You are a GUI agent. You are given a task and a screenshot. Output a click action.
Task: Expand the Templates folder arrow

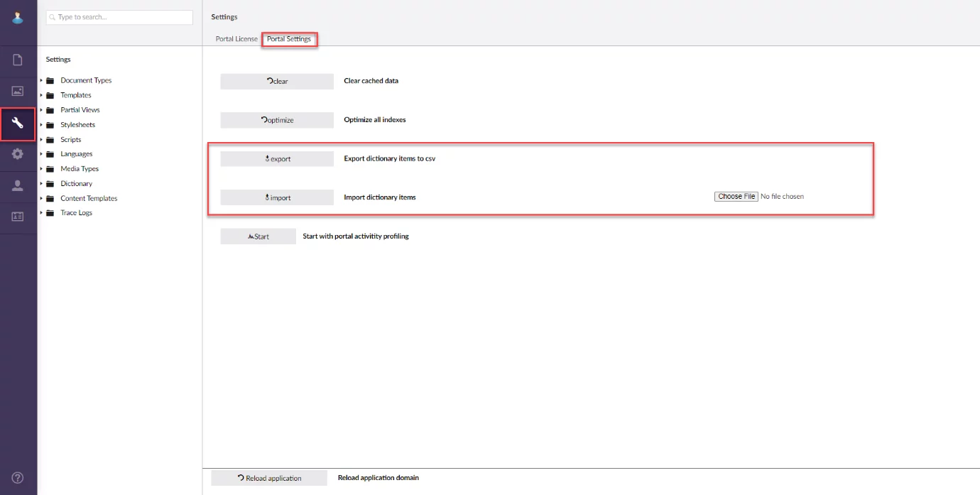42,95
